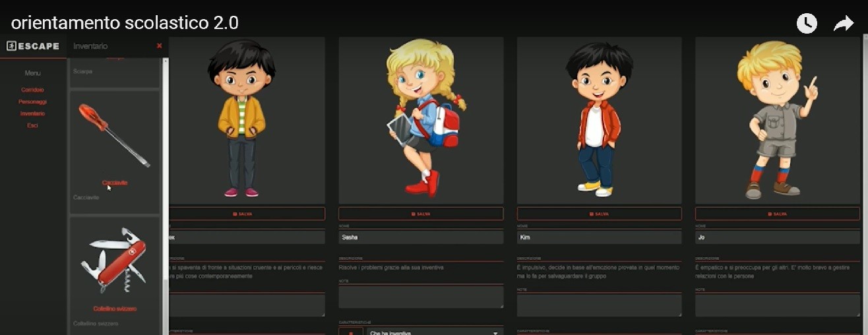This screenshot has width=868, height=335.
Task: Go to Inventario in the menu
Action: (x=32, y=113)
